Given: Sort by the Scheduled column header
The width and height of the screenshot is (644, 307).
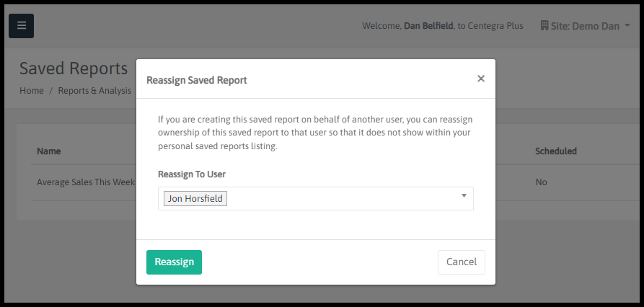Looking at the screenshot, I should 555,151.
